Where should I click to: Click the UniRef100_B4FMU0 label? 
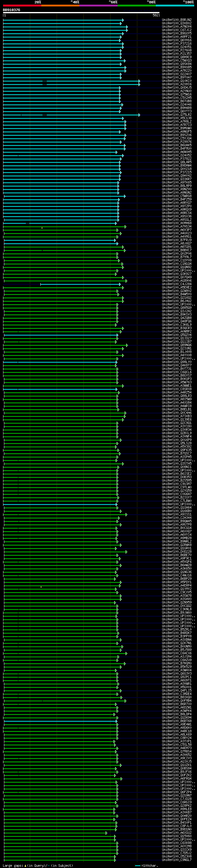[x=177, y=149]
